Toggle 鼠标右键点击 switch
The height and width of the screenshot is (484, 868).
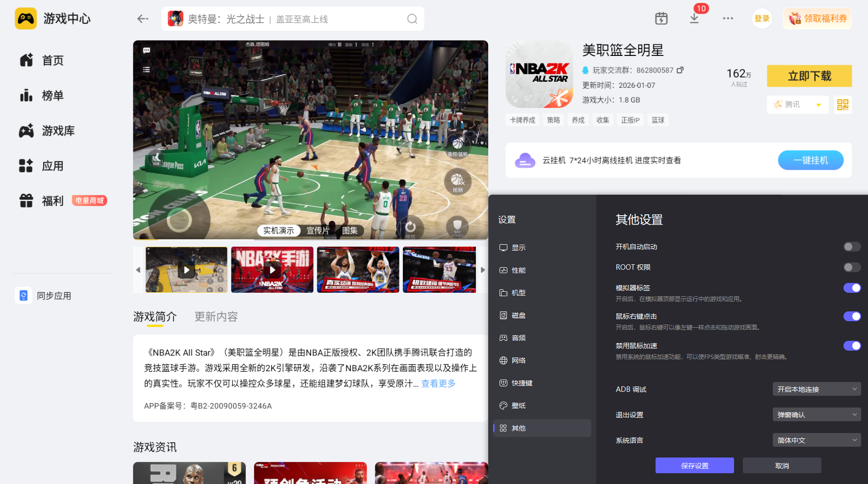pyautogui.click(x=852, y=316)
